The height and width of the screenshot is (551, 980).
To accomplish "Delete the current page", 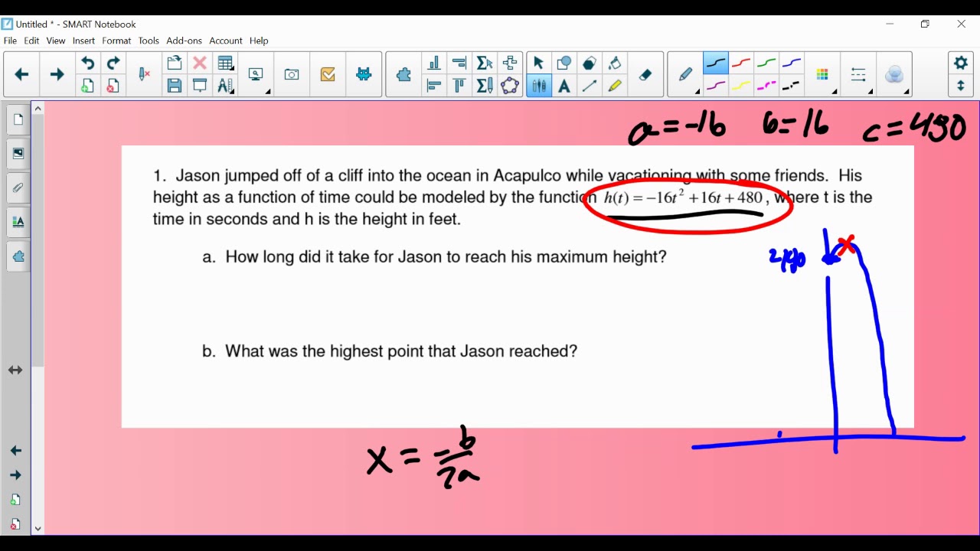I will [113, 86].
